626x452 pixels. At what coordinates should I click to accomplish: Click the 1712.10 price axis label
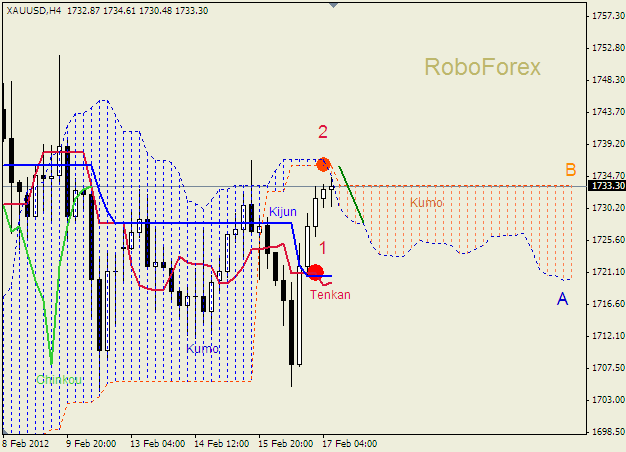[608, 336]
